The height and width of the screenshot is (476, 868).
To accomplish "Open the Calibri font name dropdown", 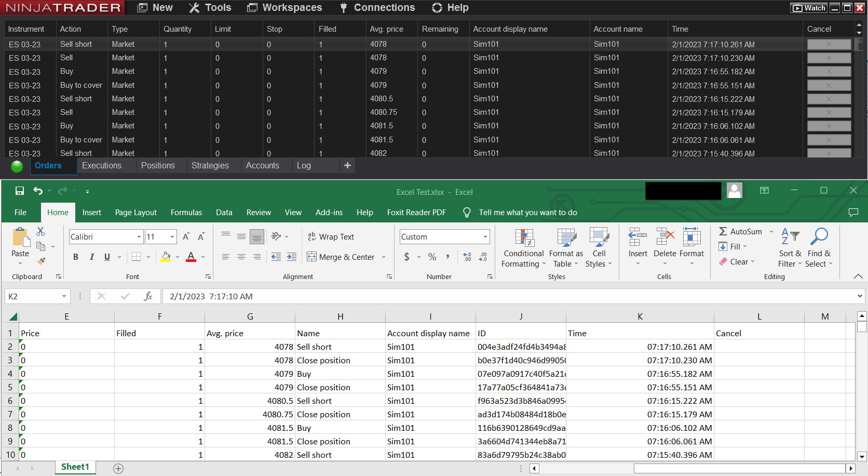I will [139, 237].
